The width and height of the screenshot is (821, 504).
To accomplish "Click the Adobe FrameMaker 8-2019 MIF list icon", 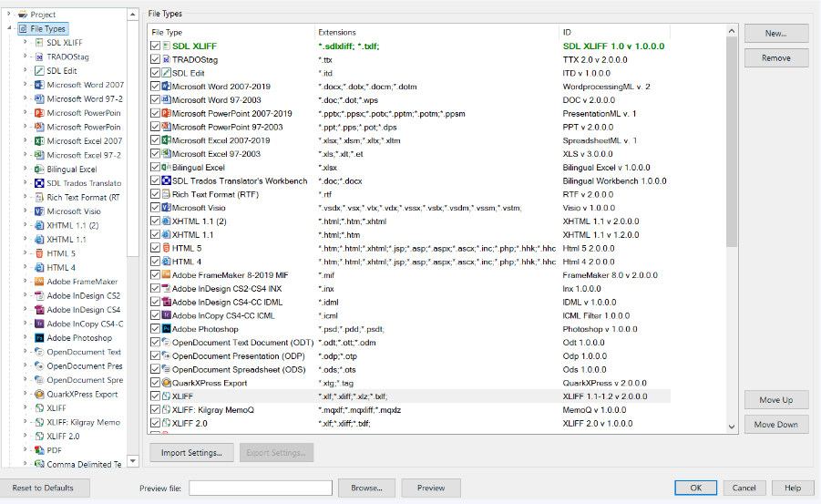I will point(167,275).
